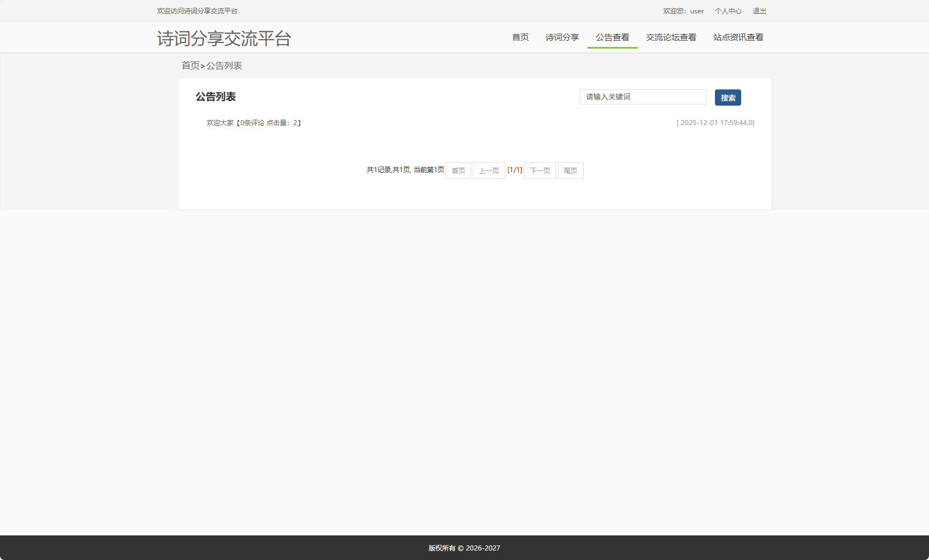Switch to the 公告查看 tab

click(x=612, y=37)
